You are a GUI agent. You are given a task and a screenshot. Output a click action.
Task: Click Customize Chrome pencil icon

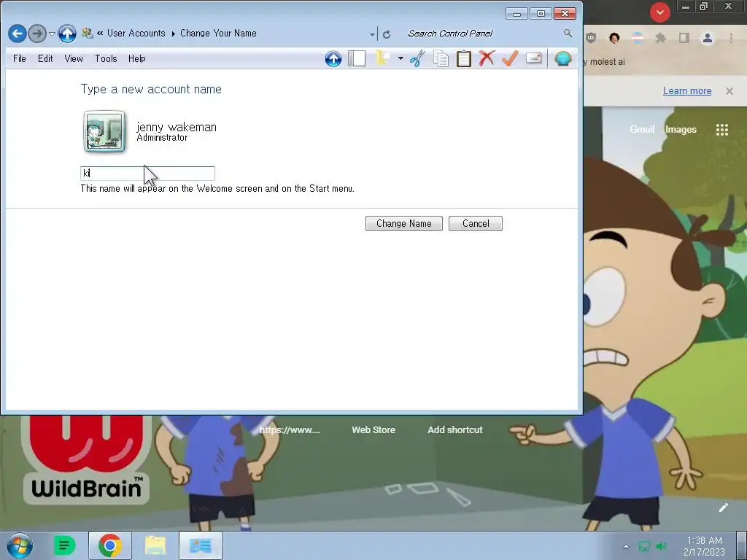723,507
